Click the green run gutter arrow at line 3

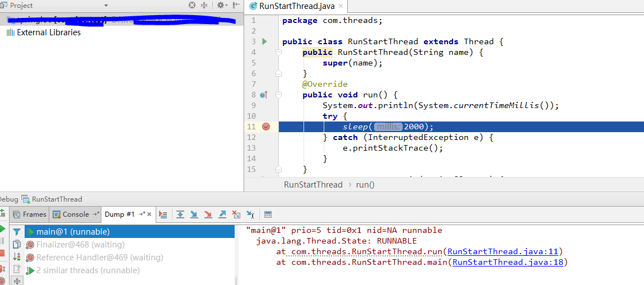pos(264,41)
